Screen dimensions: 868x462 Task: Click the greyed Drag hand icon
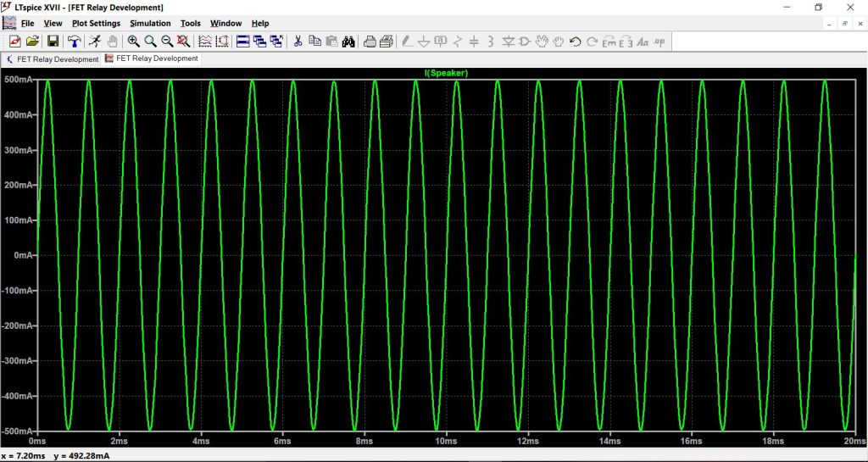pos(558,42)
